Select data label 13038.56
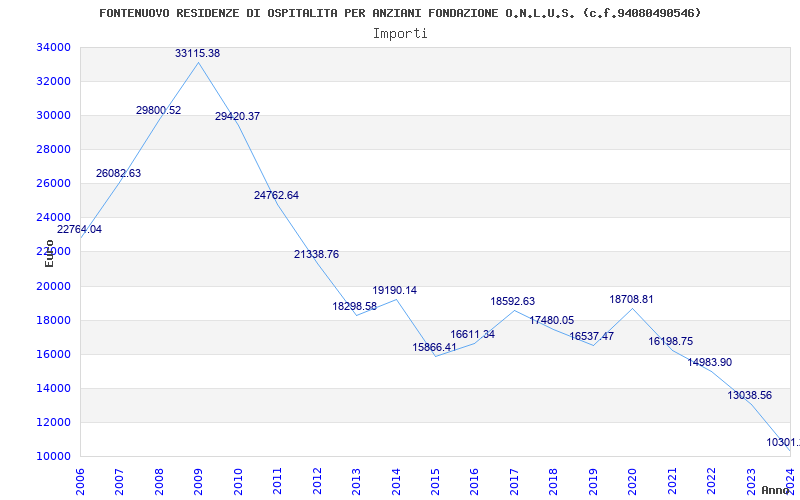The width and height of the screenshot is (800, 500). click(x=749, y=395)
